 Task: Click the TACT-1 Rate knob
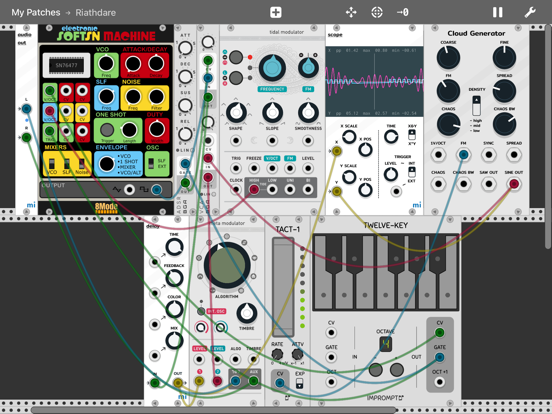tap(277, 354)
